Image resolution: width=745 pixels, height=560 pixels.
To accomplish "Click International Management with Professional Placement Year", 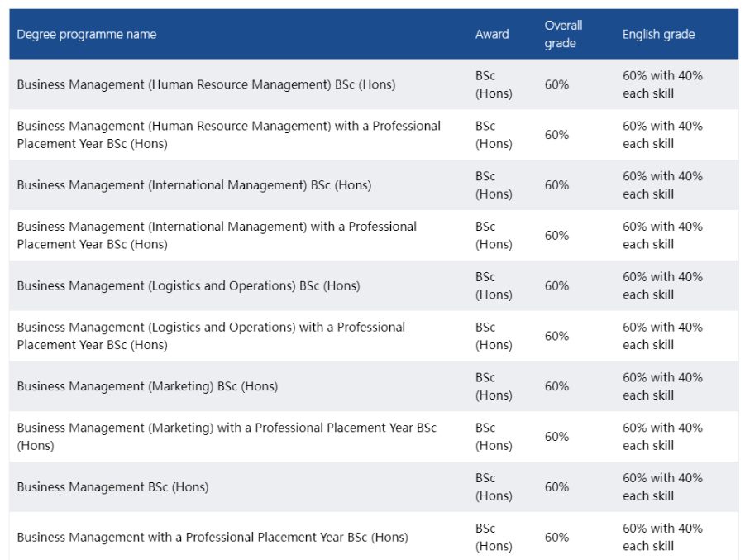I will pos(217,235).
